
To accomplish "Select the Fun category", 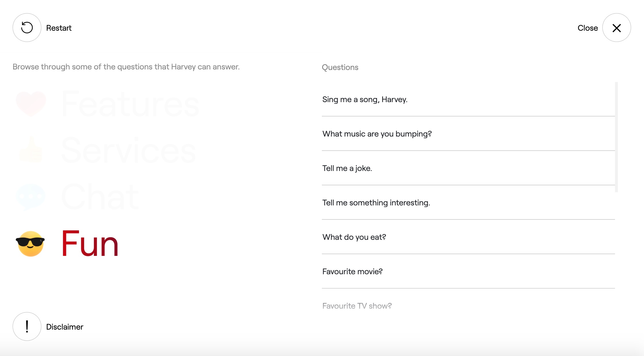I will 90,244.
